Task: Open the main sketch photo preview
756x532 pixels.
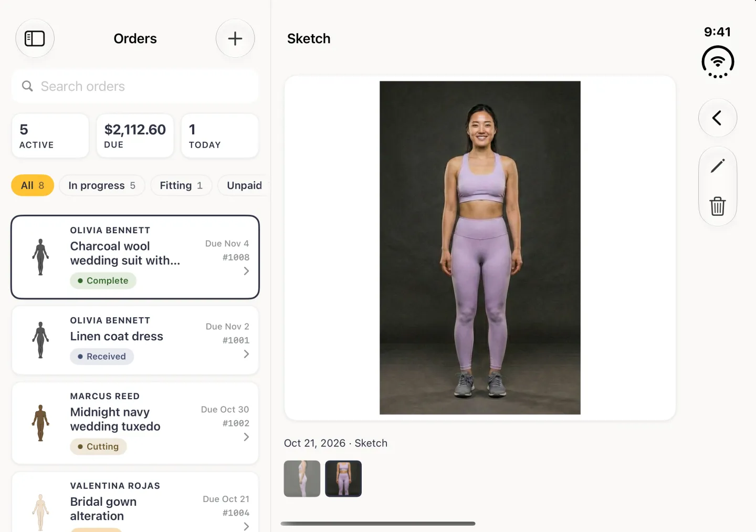Action: tap(480, 248)
